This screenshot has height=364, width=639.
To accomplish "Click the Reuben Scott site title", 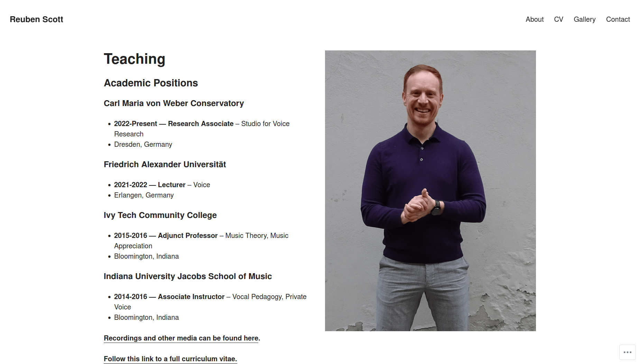I will click(36, 19).
